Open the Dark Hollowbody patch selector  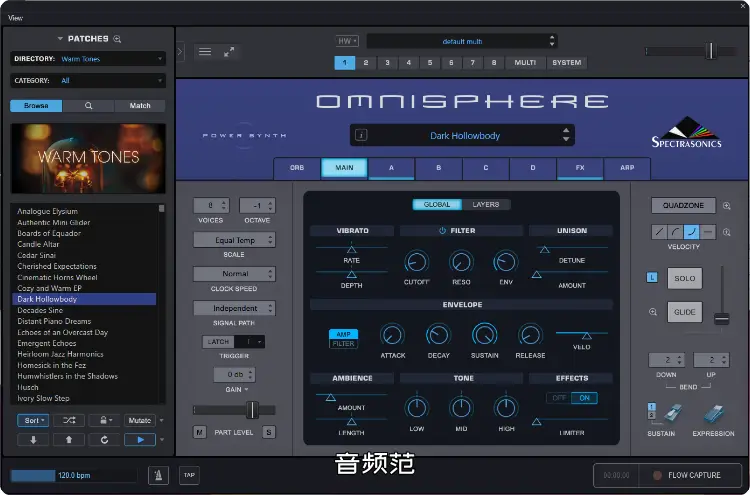pos(463,135)
